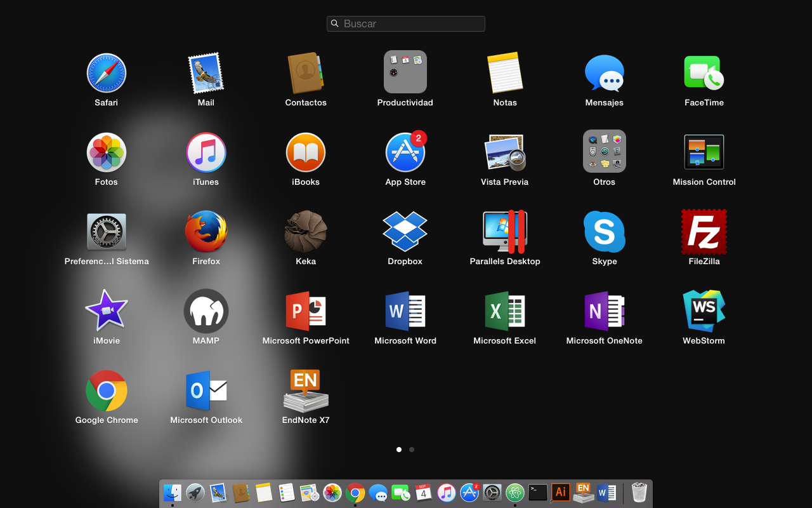Open Google Chrome in the Launchpad grid

point(107,391)
